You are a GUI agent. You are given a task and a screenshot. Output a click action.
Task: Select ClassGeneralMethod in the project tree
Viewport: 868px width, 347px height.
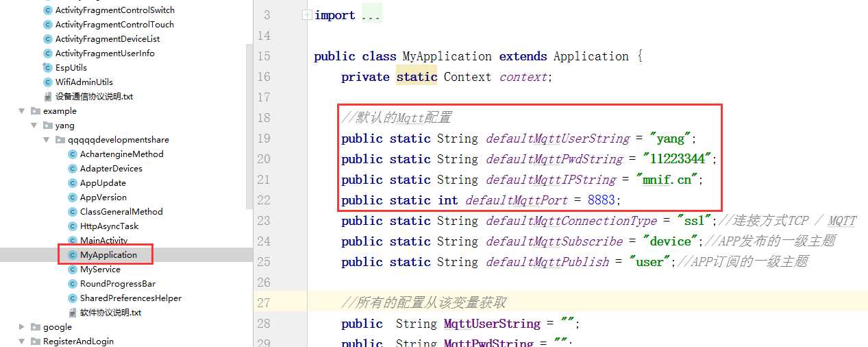(121, 212)
